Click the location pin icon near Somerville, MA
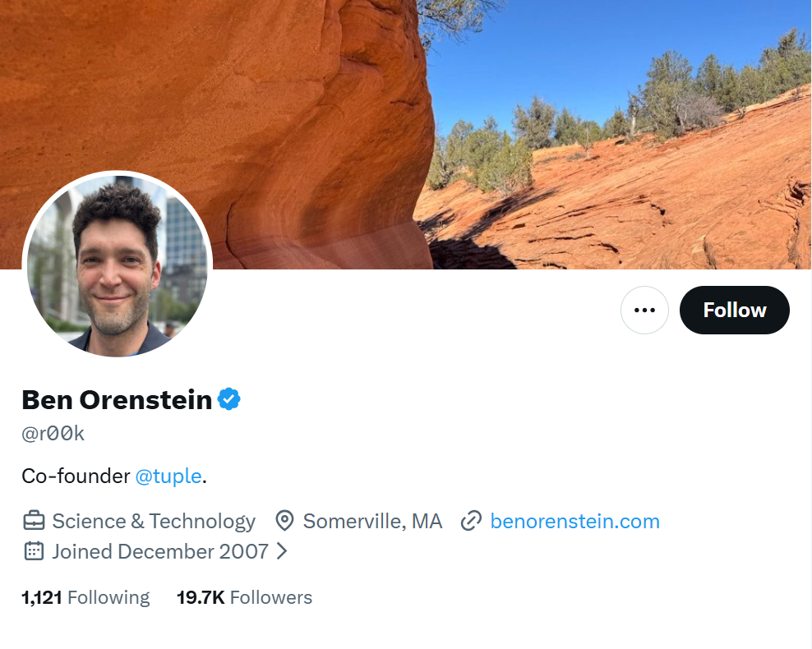Viewport: 812px width, 649px height. click(284, 521)
